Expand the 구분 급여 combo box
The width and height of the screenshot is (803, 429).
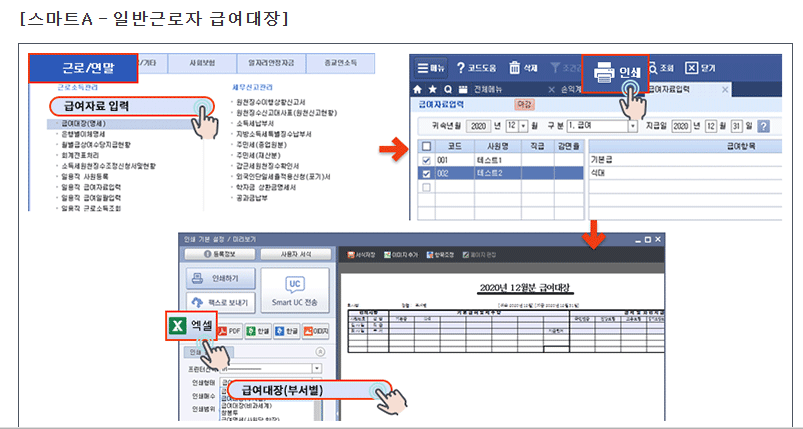(x=632, y=126)
